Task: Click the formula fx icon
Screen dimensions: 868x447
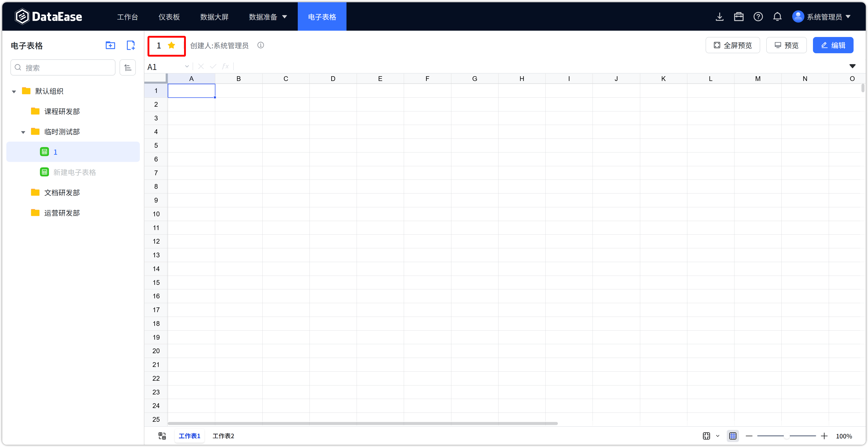Action: tap(225, 66)
